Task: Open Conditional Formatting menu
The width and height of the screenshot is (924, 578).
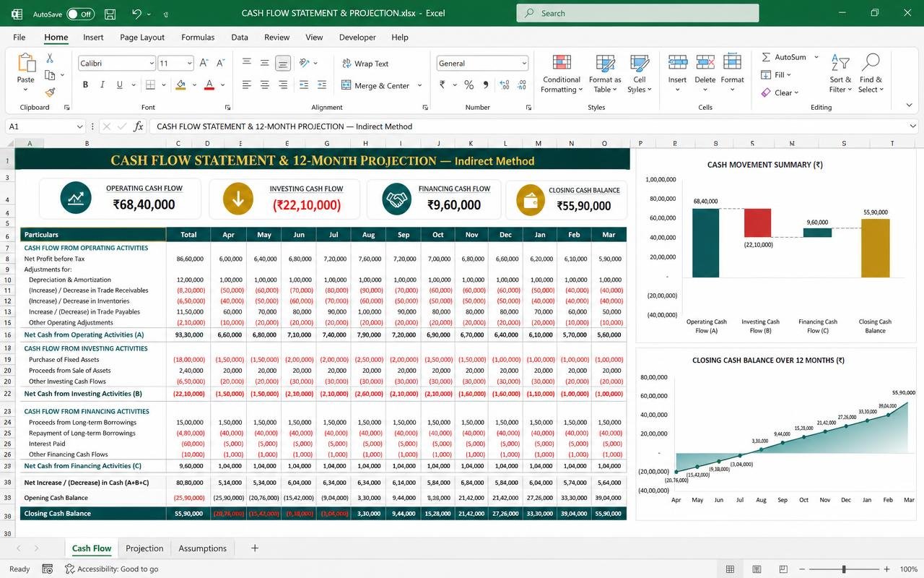Action: tap(562, 74)
